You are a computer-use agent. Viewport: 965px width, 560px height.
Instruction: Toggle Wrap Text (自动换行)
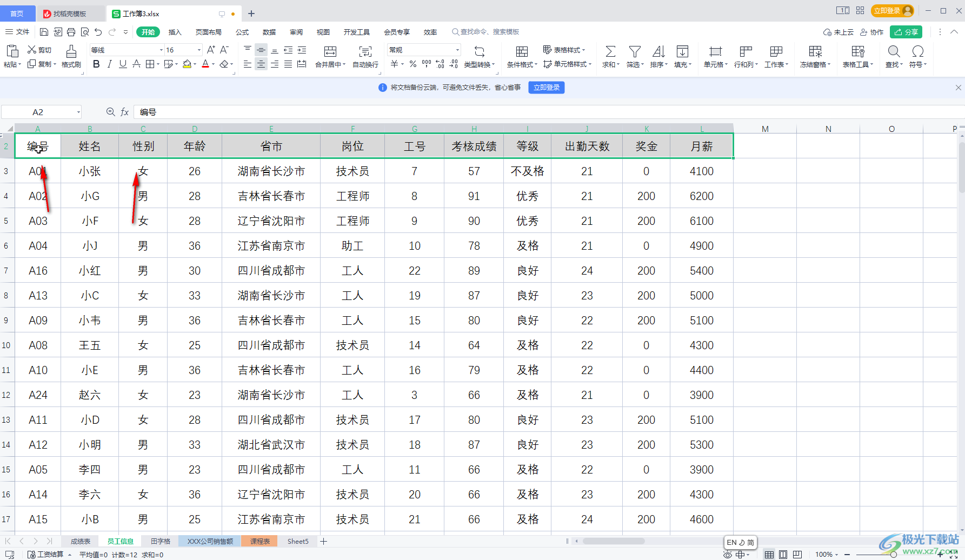pos(365,56)
